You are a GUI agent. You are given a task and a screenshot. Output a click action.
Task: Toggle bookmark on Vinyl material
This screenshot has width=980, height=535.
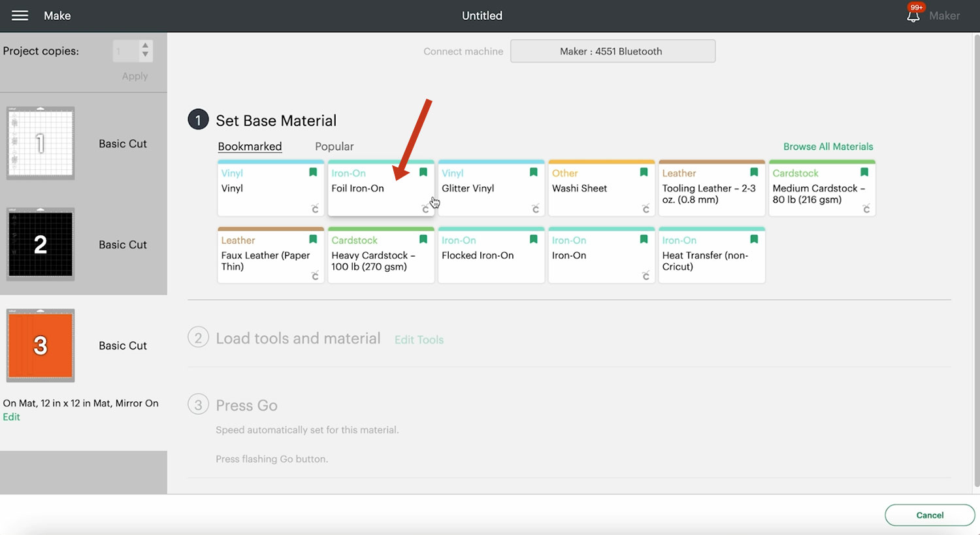(313, 172)
